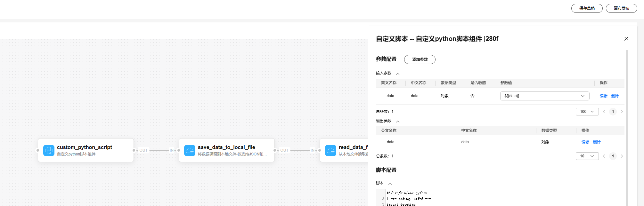Go to previous page of input parameters
This screenshot has width=644, height=206.
pyautogui.click(x=604, y=112)
